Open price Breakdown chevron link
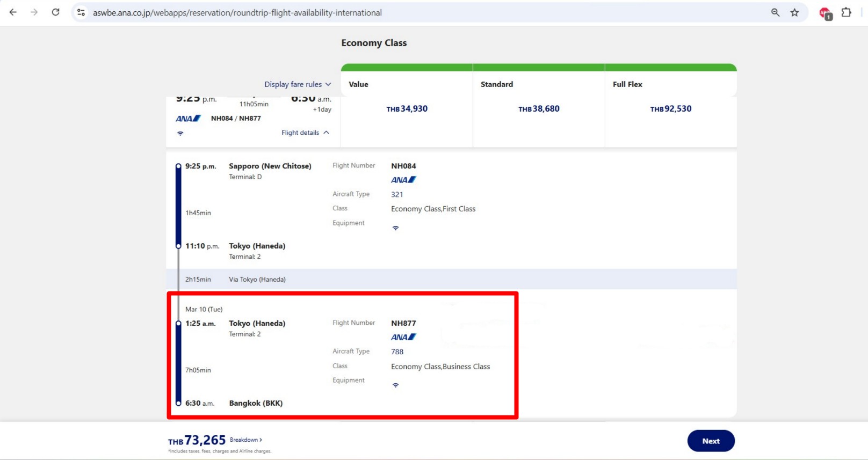The image size is (868, 460). click(x=246, y=440)
